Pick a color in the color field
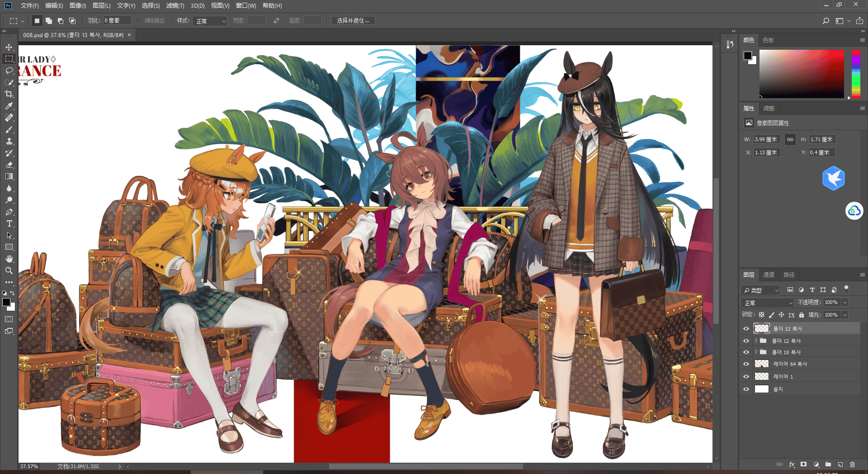The width and height of the screenshot is (868, 474). (x=802, y=74)
